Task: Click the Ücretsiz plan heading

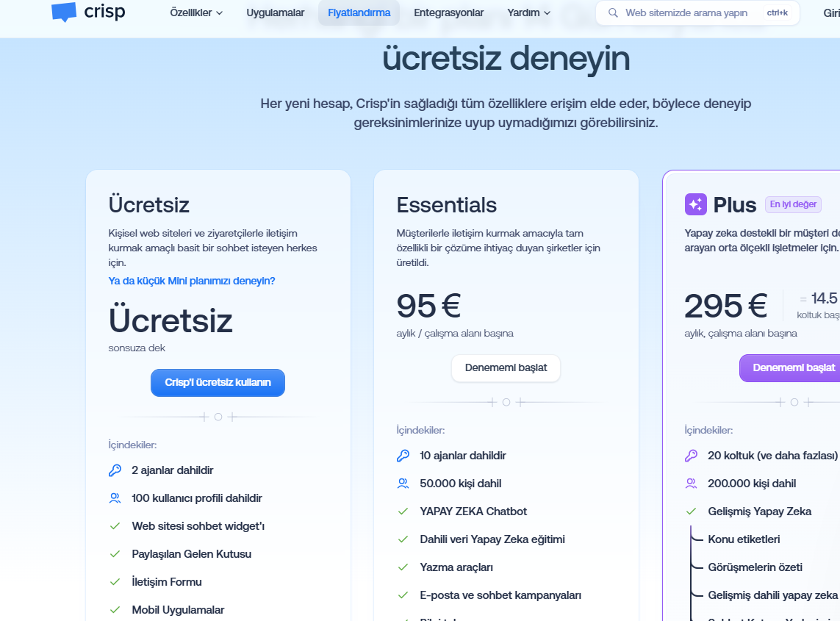Action: tap(149, 204)
